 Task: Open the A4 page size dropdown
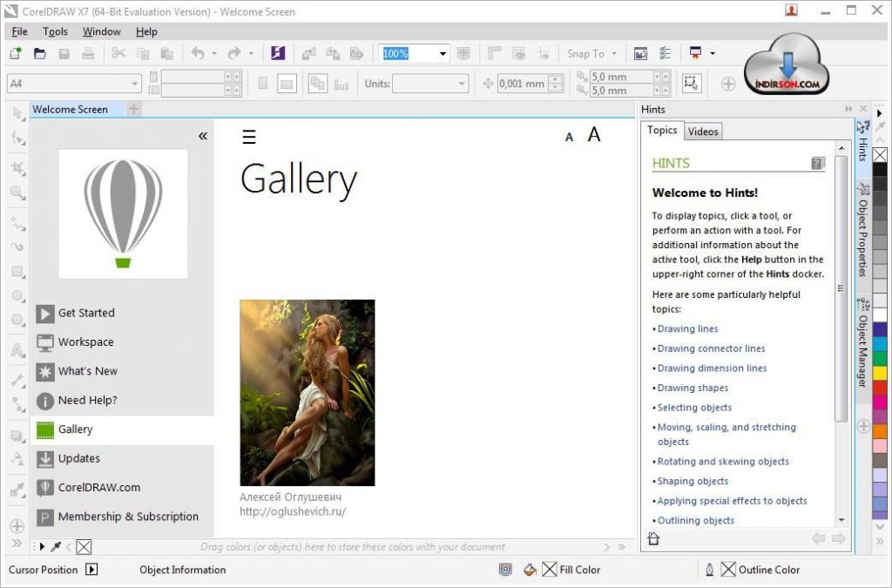(x=134, y=84)
